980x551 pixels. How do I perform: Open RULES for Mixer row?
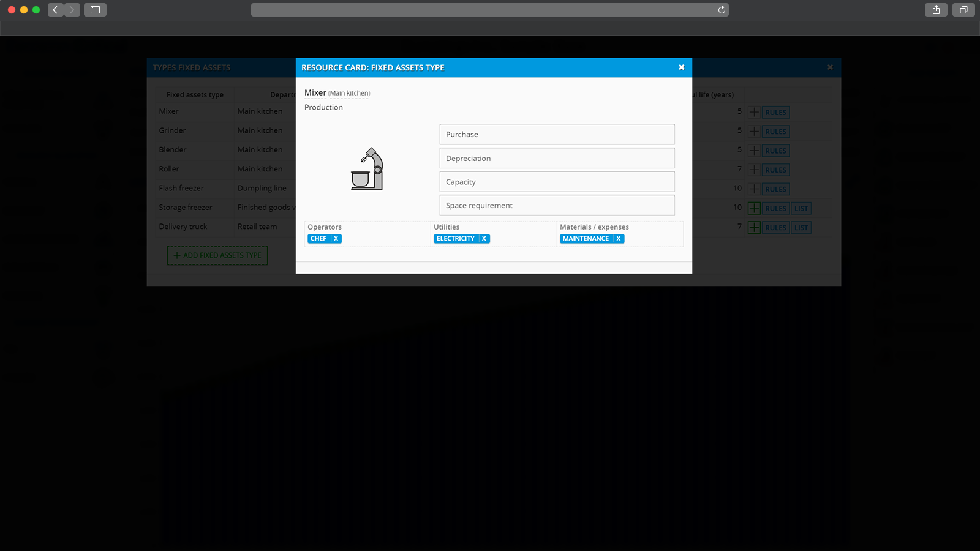pos(775,113)
